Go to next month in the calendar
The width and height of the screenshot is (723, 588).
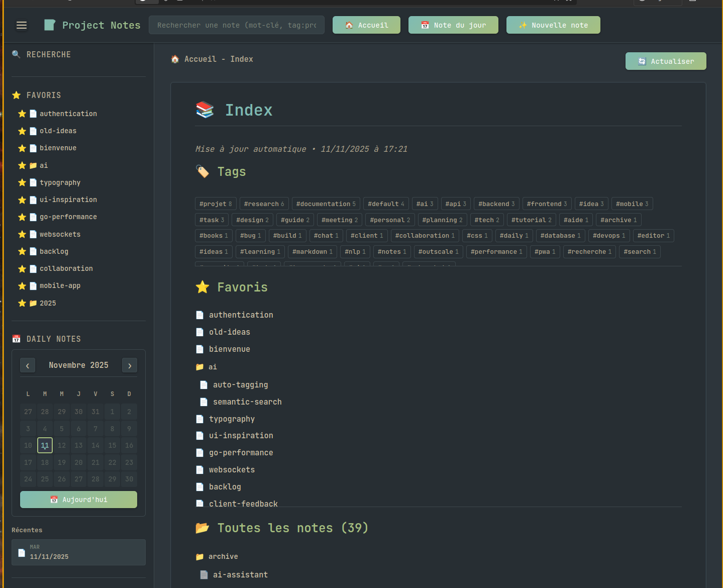pyautogui.click(x=129, y=365)
